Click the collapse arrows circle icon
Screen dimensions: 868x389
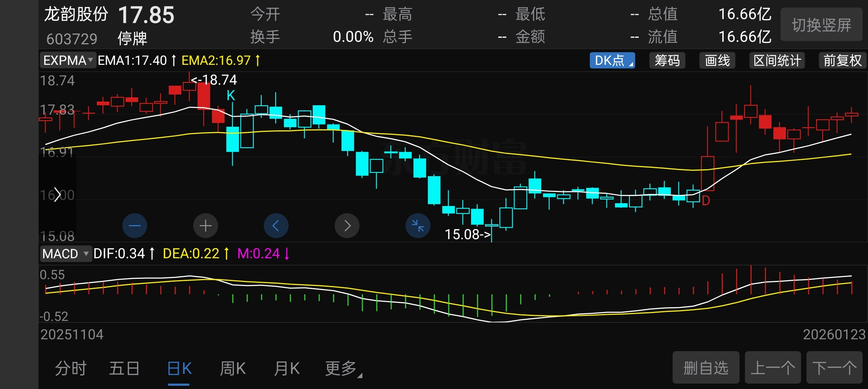[418, 226]
